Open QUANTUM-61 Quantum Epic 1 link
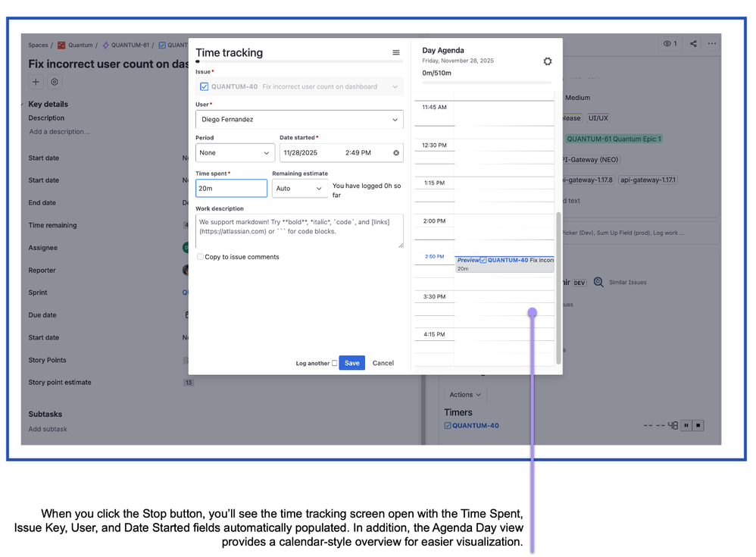 [x=614, y=139]
